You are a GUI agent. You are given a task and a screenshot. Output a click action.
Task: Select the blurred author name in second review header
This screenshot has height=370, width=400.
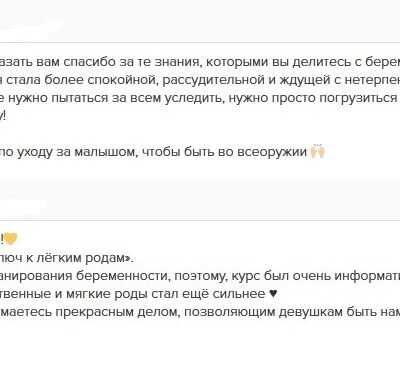point(22,206)
